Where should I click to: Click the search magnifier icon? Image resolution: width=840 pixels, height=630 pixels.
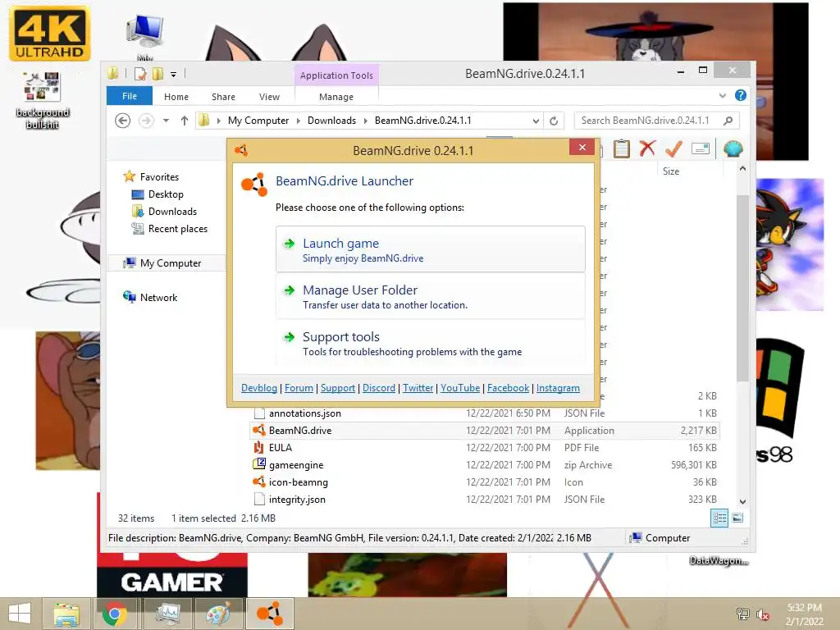coord(728,121)
